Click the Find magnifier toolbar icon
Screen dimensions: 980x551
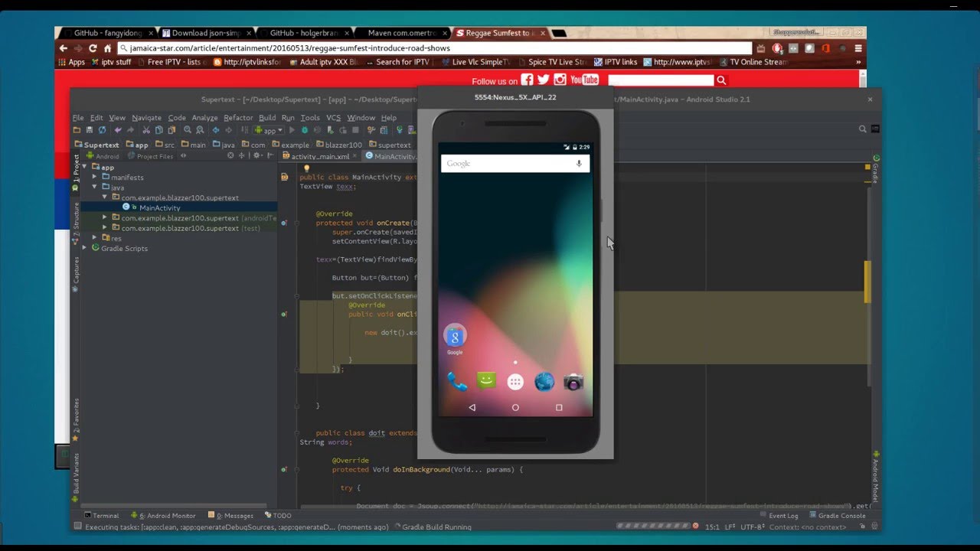point(188,130)
